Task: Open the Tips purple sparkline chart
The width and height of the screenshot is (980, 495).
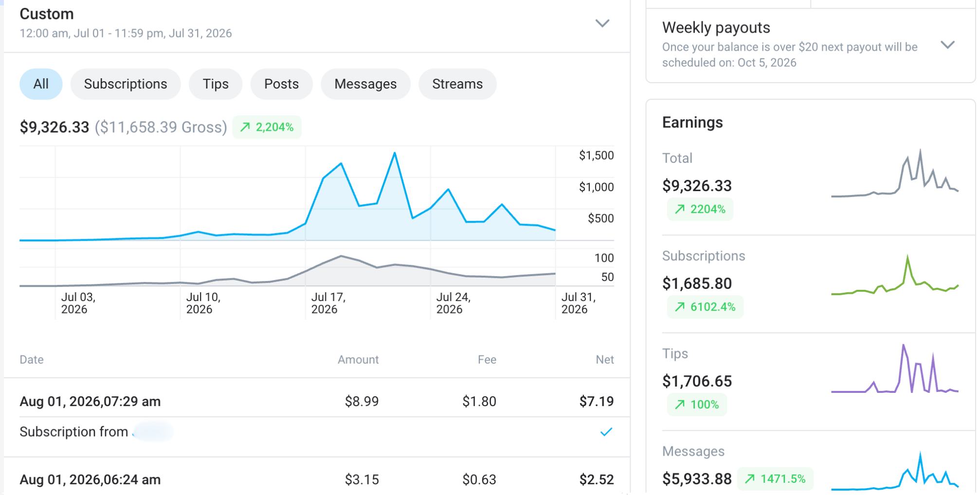Action: (x=895, y=369)
